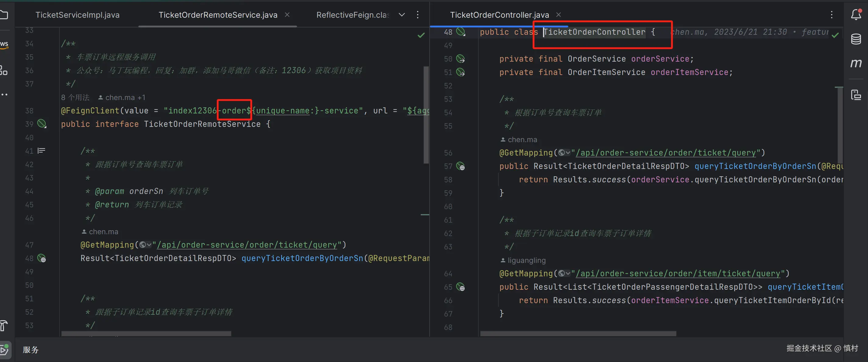Screen dimensions: 868x362
Task: Click the inspection checkmark in right editor
Action: coord(835,35)
